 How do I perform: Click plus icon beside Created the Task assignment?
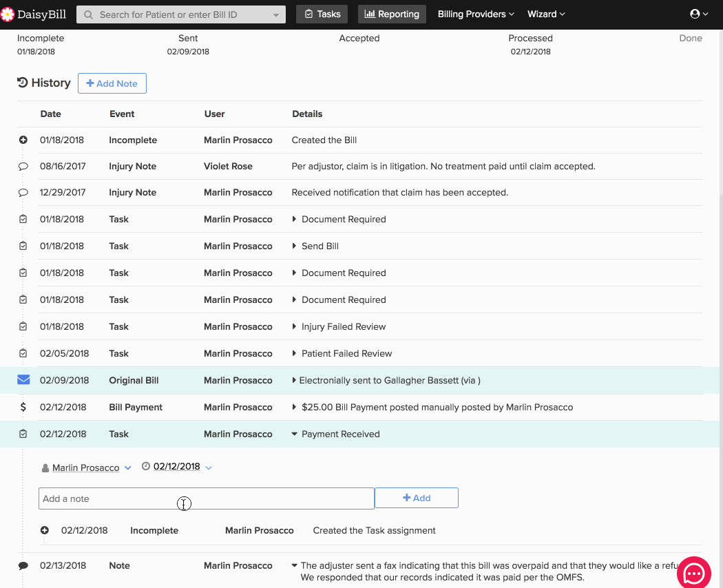[x=44, y=530]
